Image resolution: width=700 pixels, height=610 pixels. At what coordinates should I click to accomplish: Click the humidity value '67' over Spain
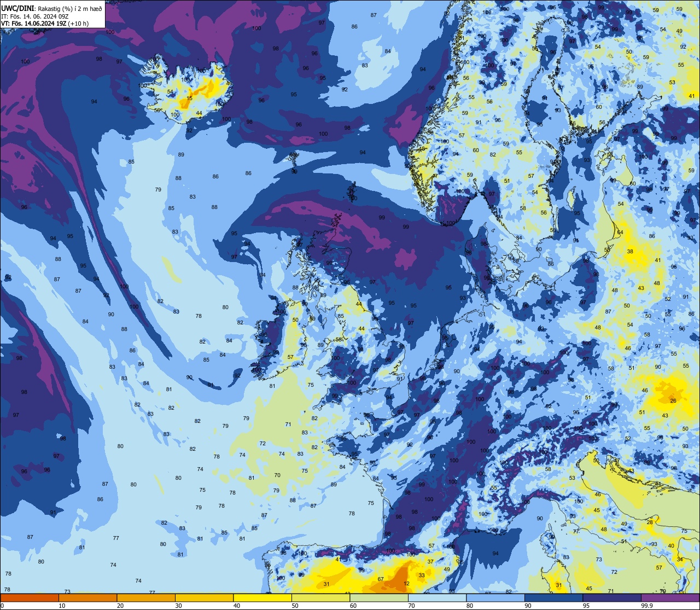click(381, 579)
